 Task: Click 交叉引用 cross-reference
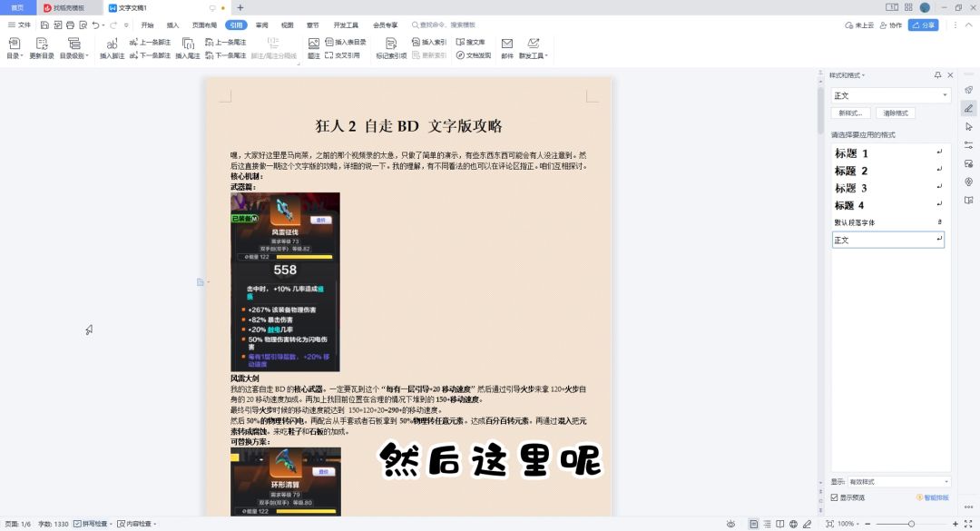pos(342,55)
